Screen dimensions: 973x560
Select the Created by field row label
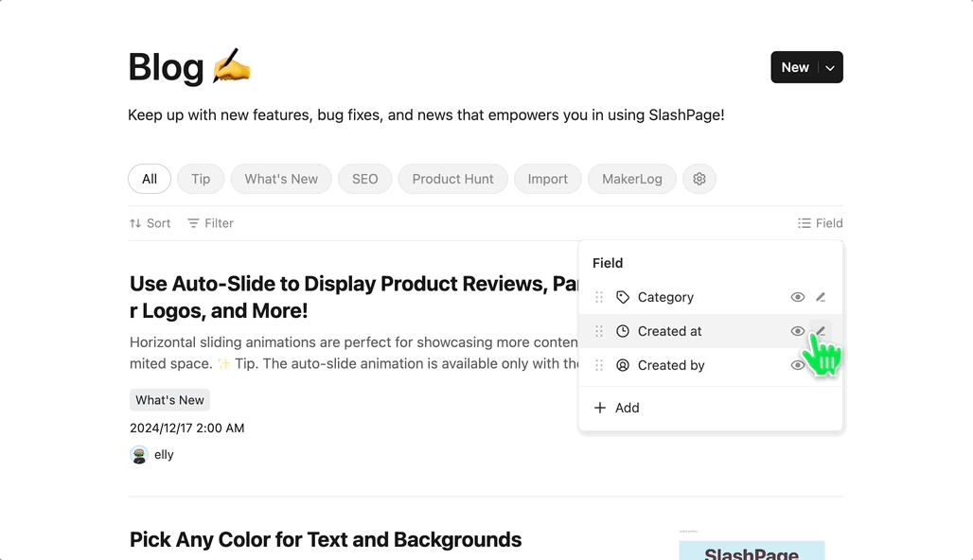671,365
